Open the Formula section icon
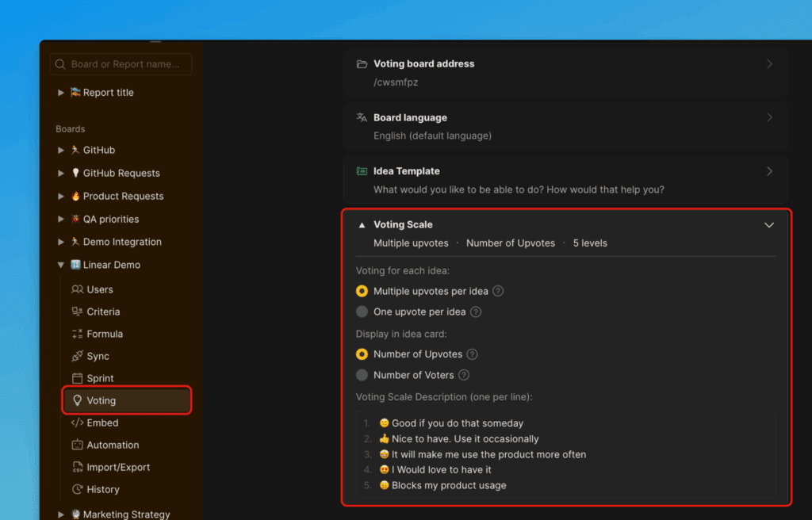The image size is (812, 520). coord(77,334)
